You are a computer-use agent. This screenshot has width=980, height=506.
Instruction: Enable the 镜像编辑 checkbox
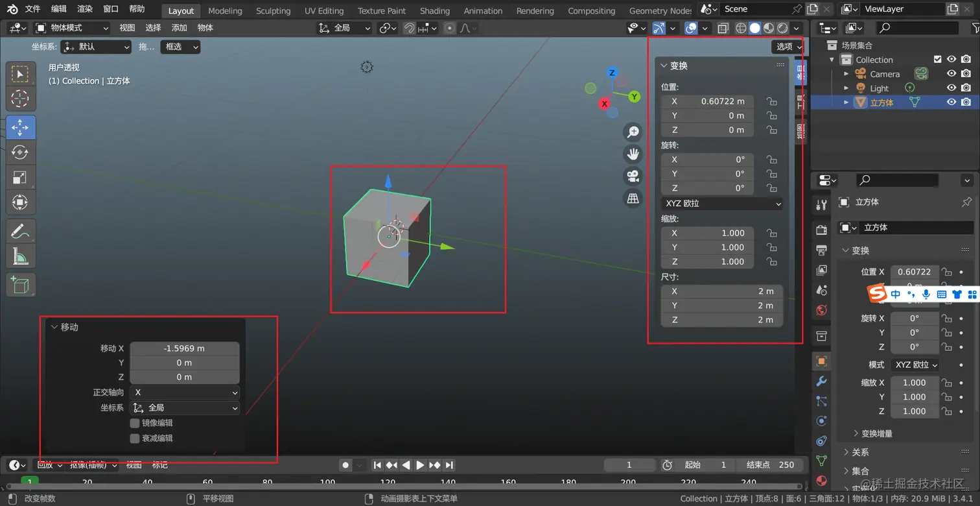tap(135, 423)
